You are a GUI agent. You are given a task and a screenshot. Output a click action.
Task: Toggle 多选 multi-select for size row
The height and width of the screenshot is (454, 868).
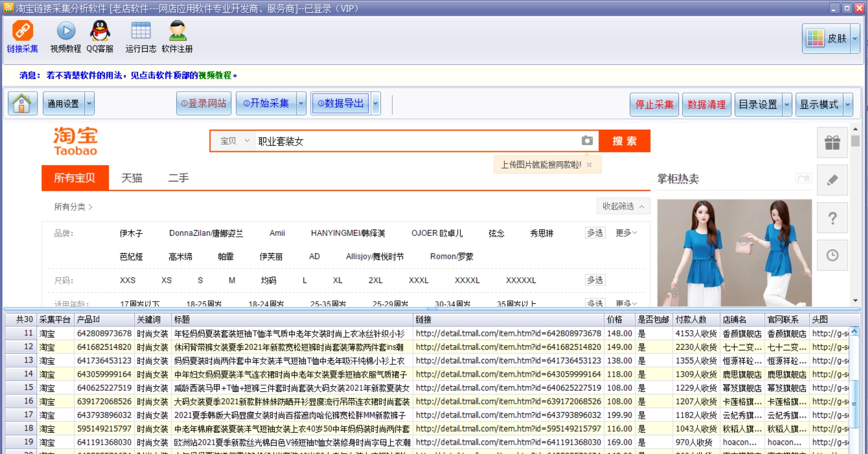click(595, 280)
